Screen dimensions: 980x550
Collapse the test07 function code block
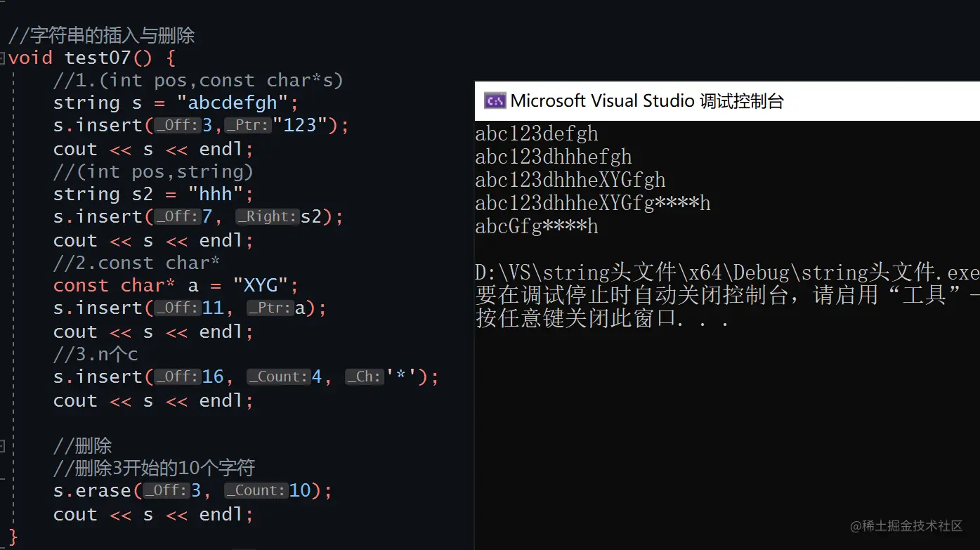[x=3, y=58]
